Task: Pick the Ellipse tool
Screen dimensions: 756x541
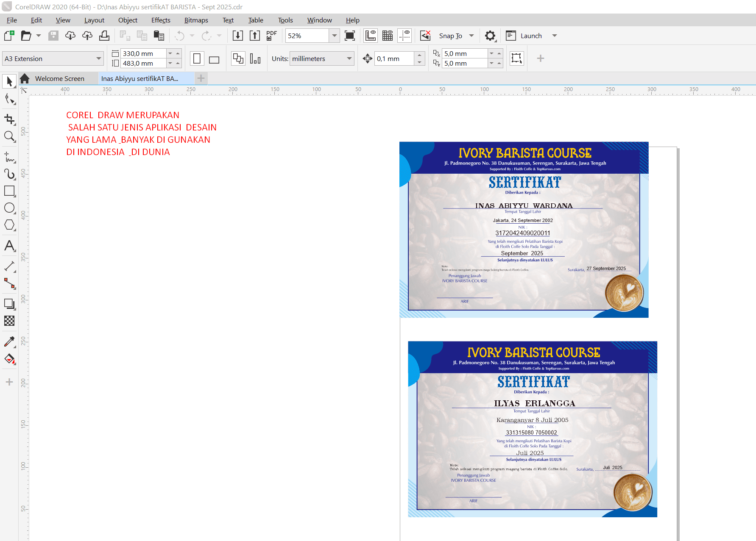Action: 9,208
